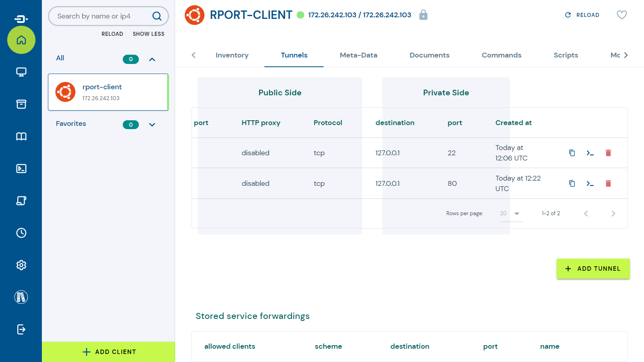The image size is (644, 362).
Task: Click the home icon in sidebar
Action: pyautogui.click(x=21, y=40)
